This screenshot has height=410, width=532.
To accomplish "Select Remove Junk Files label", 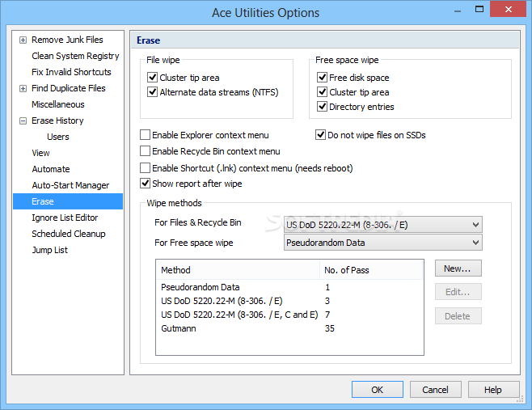I will (x=67, y=40).
